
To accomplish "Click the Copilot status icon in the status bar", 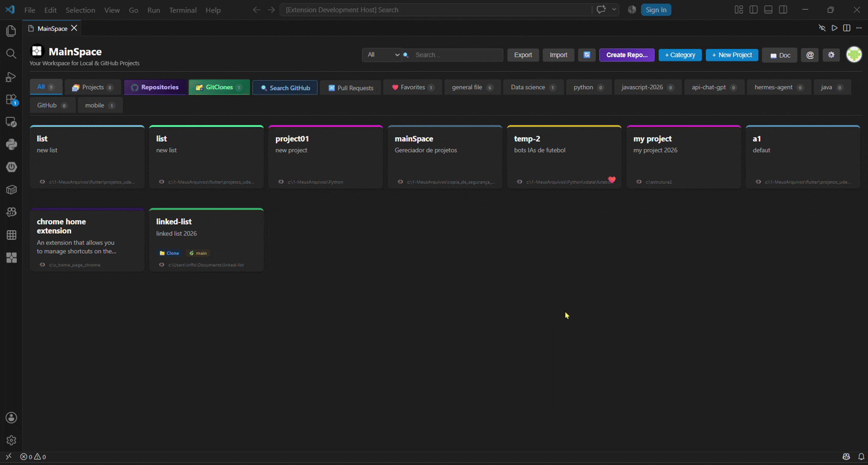I will point(846,457).
